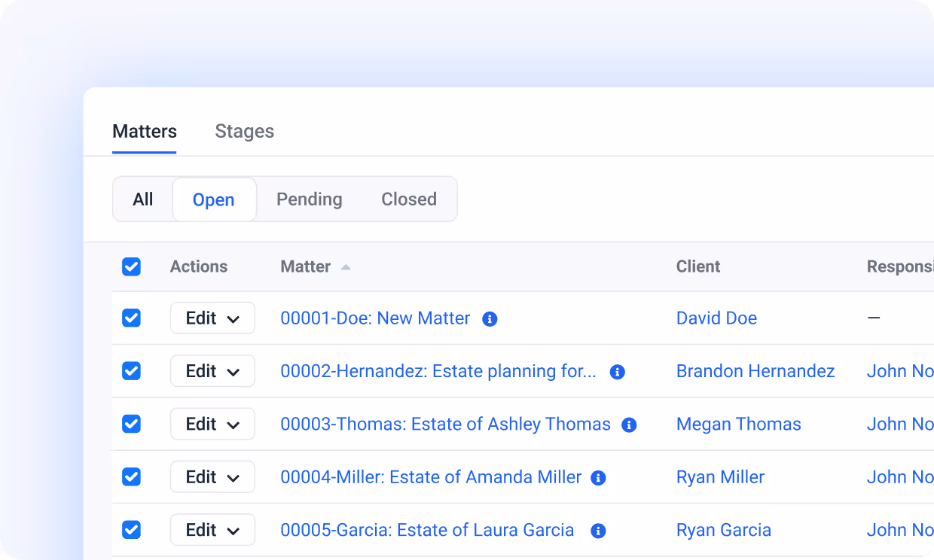Uncheck the checkbox for 00002-Hernandez row
The width and height of the screenshot is (934, 560).
(x=131, y=370)
